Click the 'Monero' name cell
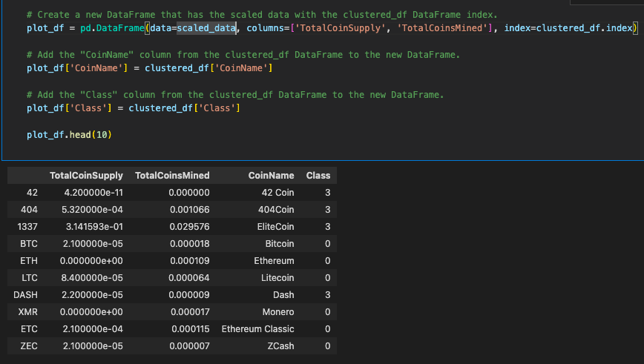Image resolution: width=644 pixels, height=364 pixels. 278,312
